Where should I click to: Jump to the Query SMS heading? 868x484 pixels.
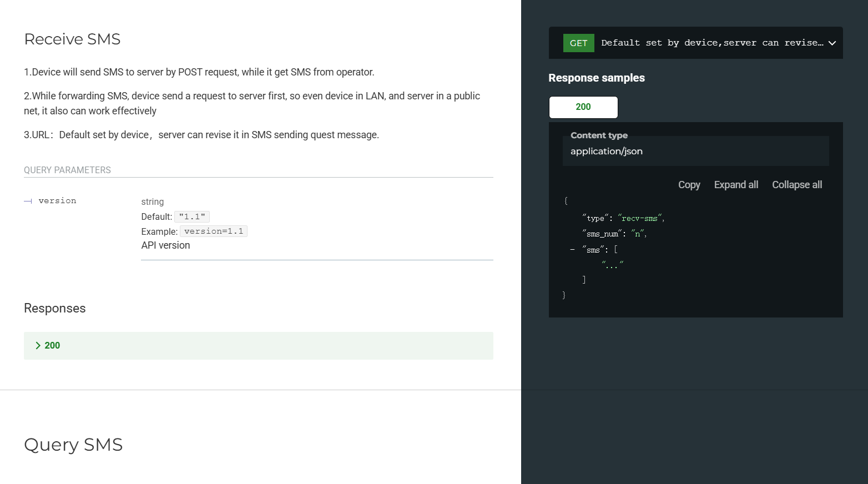click(73, 445)
